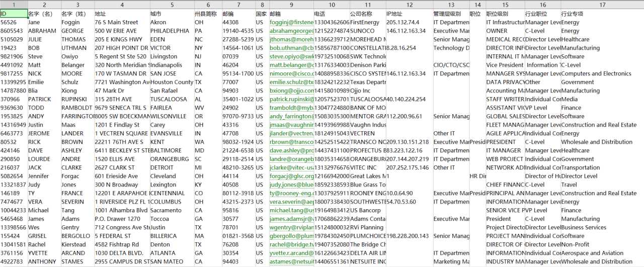Select the city cell BALTIMORE
Image resolution: width=644 pixels, height=267 pixels.
pyautogui.click(x=172, y=150)
